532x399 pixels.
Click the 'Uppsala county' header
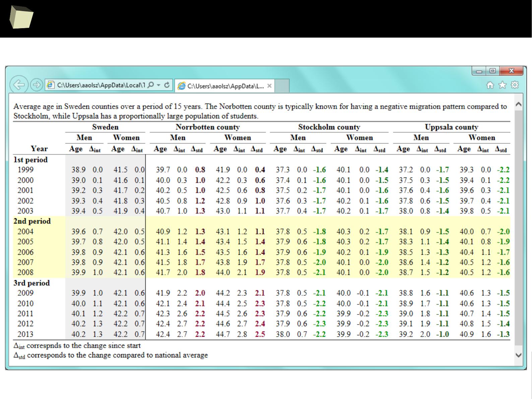pyautogui.click(x=452, y=127)
